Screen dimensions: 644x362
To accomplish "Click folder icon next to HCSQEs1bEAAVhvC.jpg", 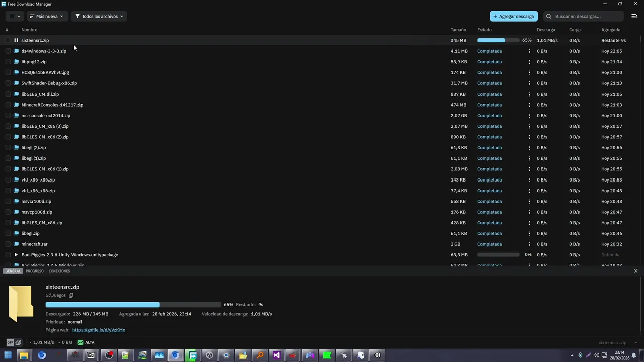I will click(16, 72).
